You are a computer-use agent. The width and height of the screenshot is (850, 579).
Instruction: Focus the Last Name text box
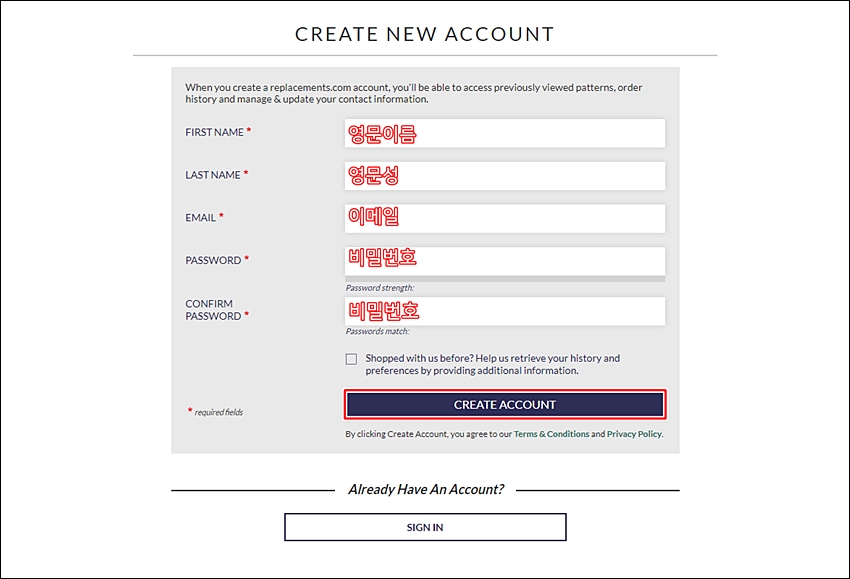coord(505,176)
